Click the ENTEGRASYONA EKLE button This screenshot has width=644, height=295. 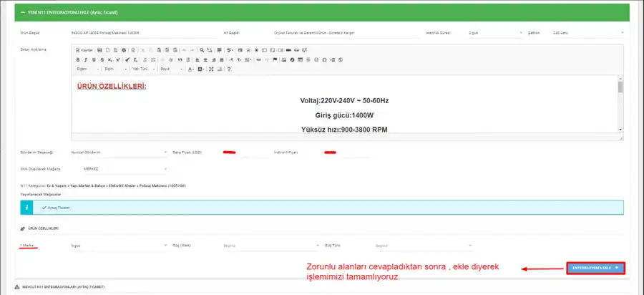coord(595,268)
